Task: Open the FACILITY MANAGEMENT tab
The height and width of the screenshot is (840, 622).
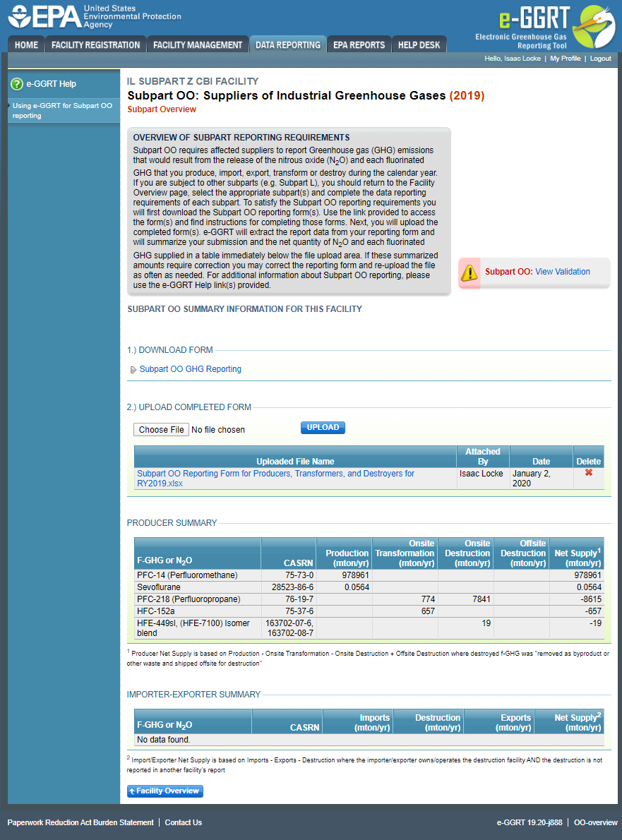Action: pos(198,45)
